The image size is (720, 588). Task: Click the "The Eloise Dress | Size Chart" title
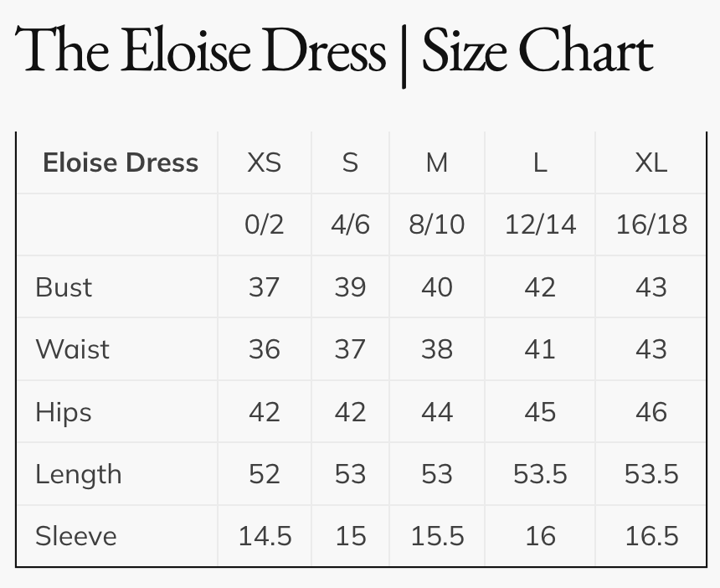pos(333,52)
